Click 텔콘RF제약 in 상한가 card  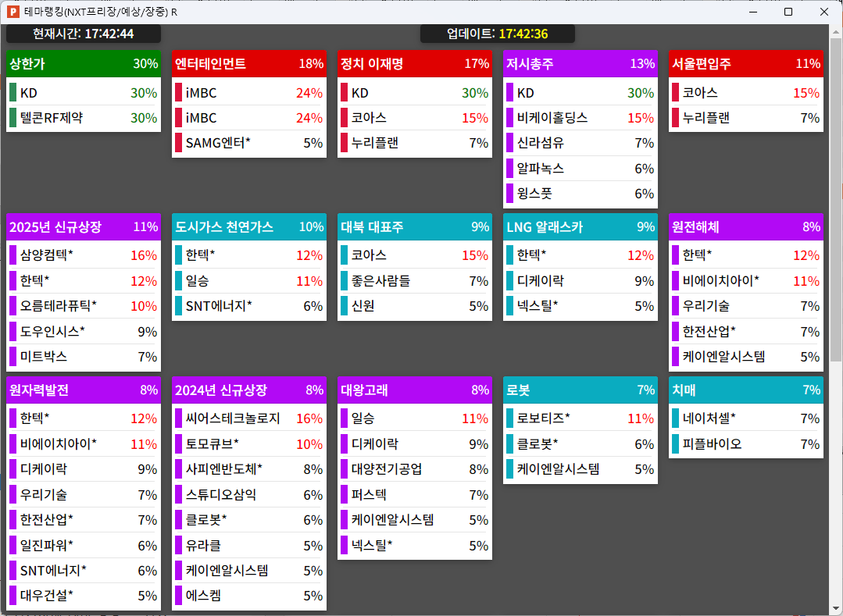[x=84, y=118]
